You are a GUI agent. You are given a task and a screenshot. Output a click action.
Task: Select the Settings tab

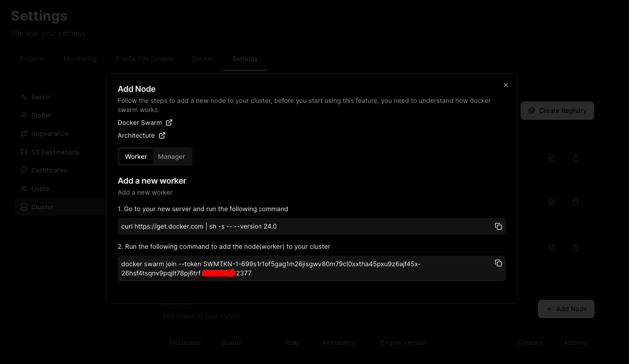pos(245,59)
